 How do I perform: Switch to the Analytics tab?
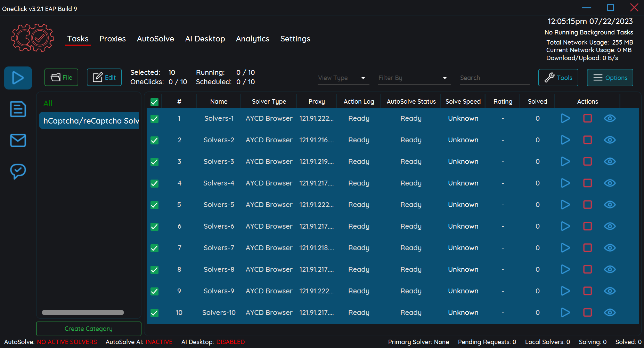tap(253, 39)
